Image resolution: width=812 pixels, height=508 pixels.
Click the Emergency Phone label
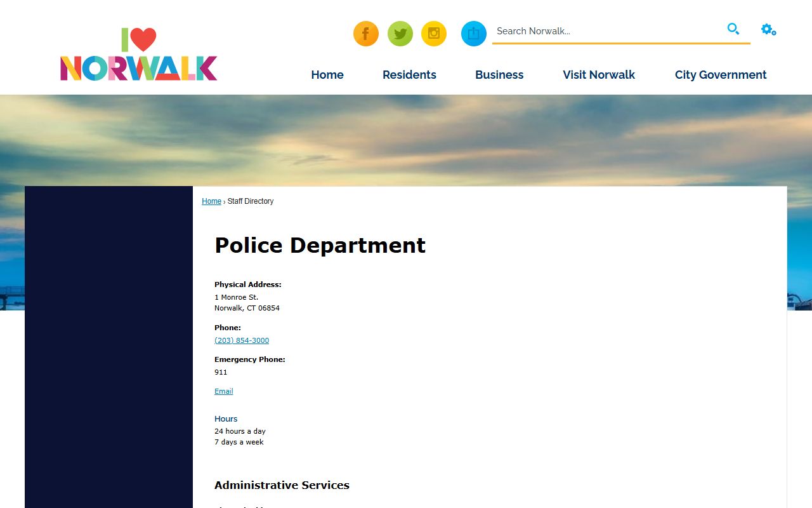(x=250, y=359)
